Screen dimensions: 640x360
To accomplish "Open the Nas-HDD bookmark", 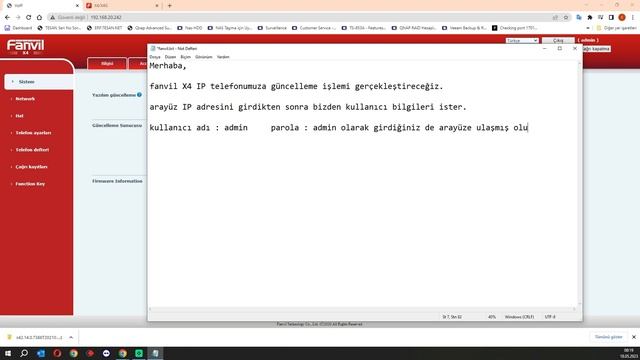I will pyautogui.click(x=190, y=28).
